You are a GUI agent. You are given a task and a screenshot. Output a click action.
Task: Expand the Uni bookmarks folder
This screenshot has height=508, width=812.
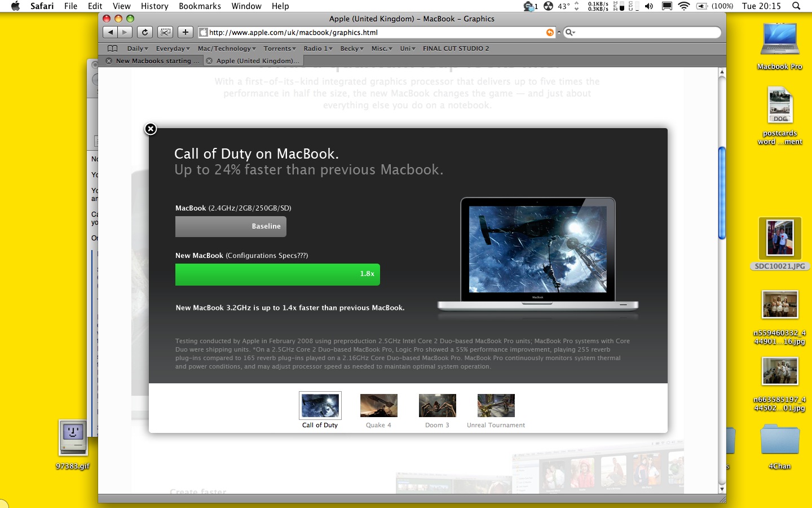point(408,49)
